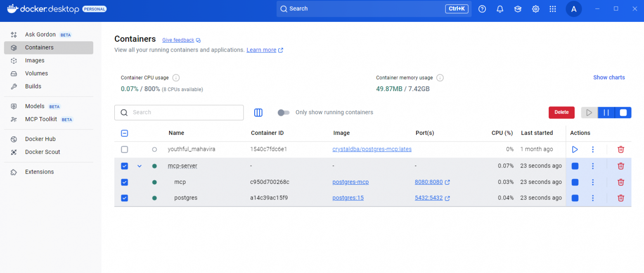The height and width of the screenshot is (273, 644).
Task: Click the containers search input field
Action: (186, 113)
